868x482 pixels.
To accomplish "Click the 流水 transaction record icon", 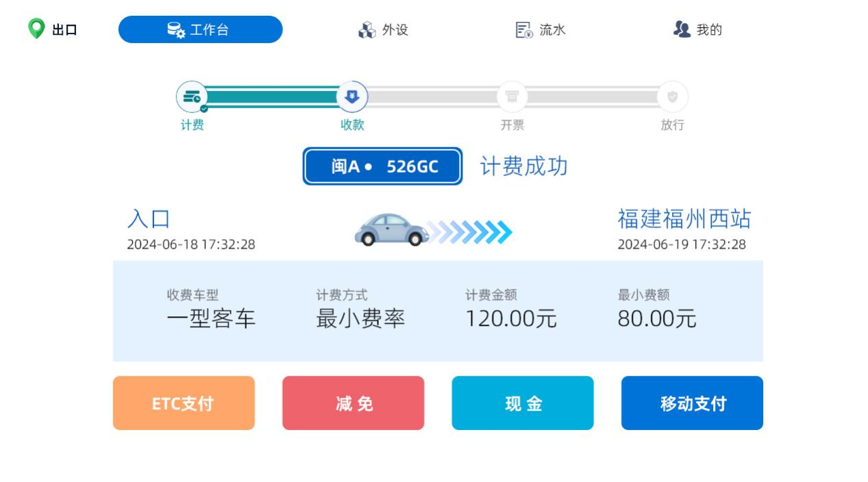I will pos(524,29).
